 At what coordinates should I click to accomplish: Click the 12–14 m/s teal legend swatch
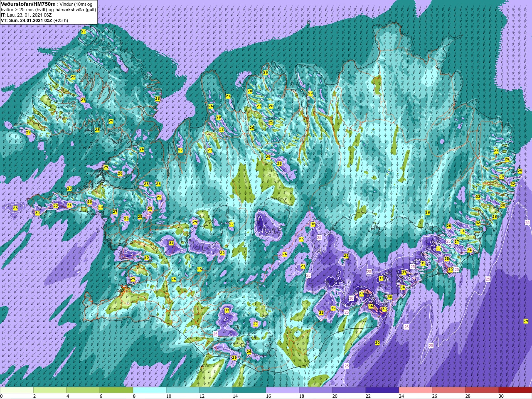point(216,390)
